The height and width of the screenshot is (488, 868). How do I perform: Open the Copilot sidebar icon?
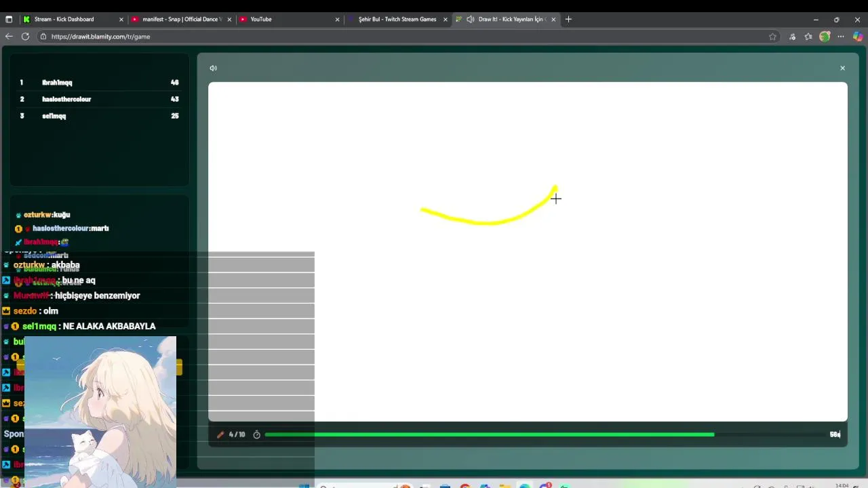click(857, 37)
